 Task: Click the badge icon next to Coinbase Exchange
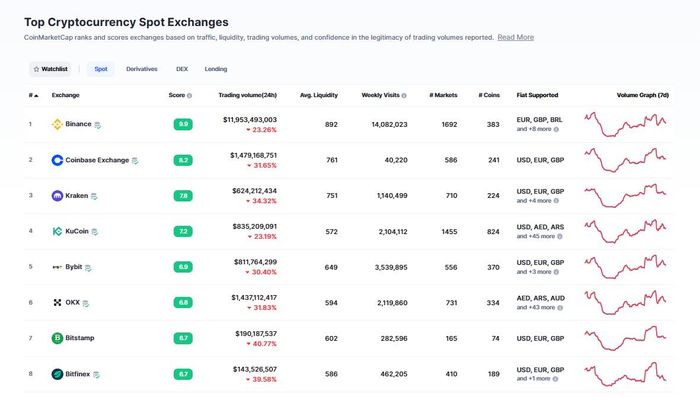tap(135, 161)
